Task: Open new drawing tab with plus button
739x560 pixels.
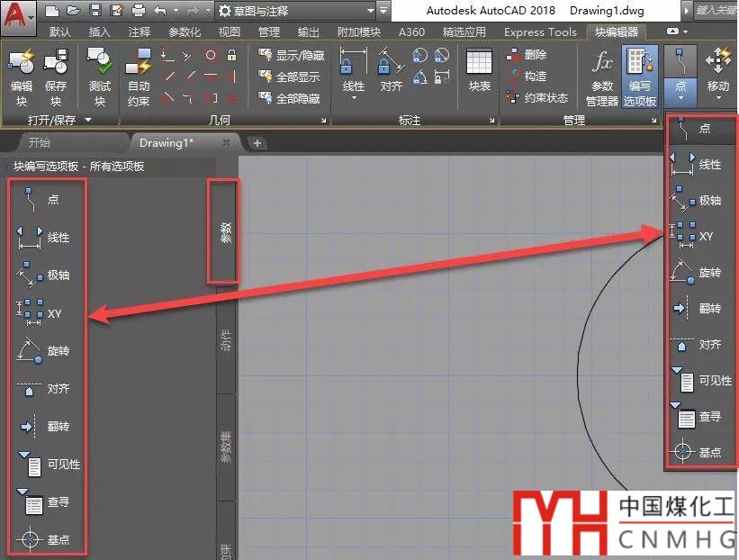Action: 257,143
